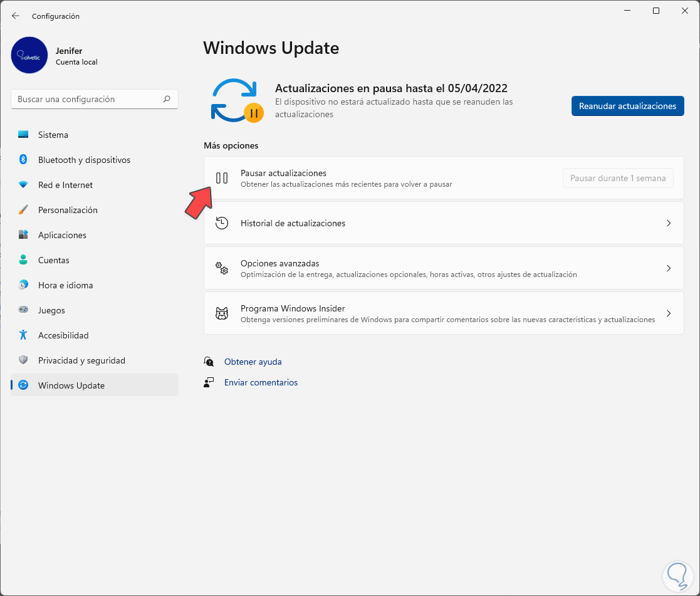This screenshot has height=596, width=700.
Task: Click the Enviar comentarios link
Action: tap(261, 382)
